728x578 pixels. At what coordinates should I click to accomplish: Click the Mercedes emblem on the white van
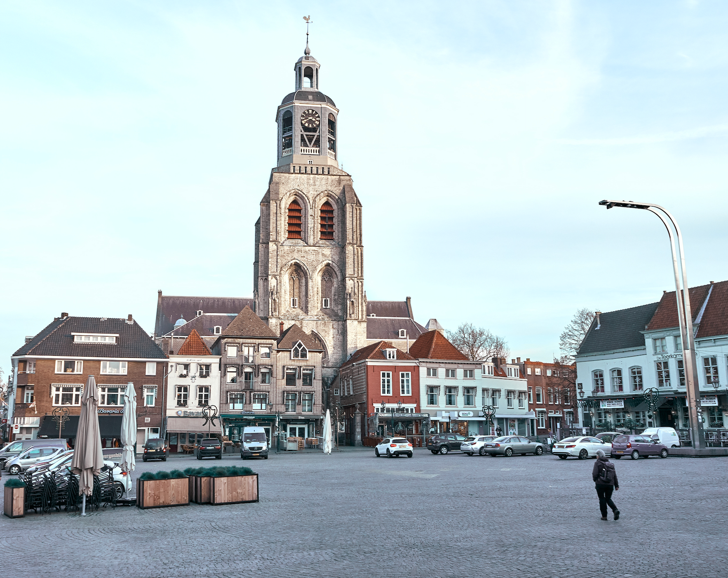(256, 449)
